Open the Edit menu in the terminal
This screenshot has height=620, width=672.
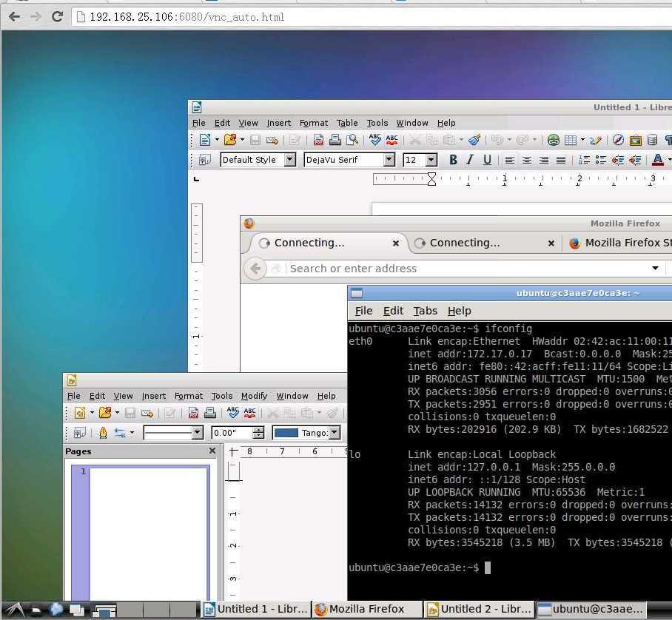[393, 311]
